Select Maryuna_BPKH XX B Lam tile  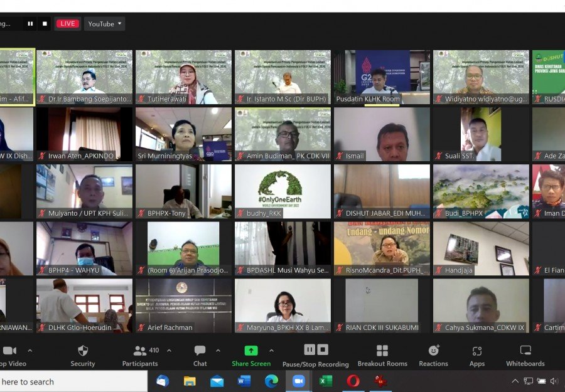[x=283, y=305]
